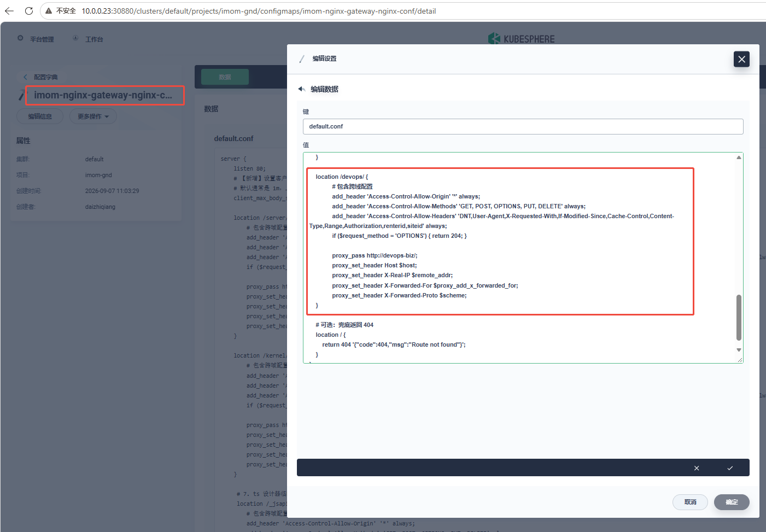
Task: Click the 确定 button
Action: [x=732, y=502]
